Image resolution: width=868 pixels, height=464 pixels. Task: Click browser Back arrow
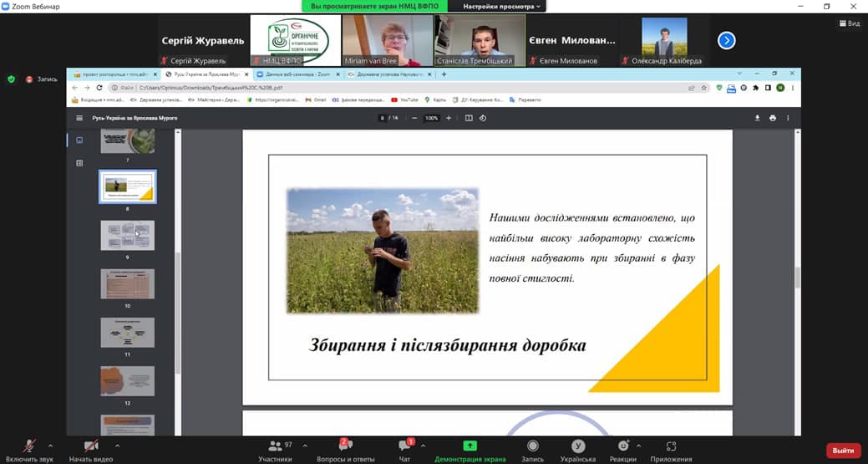(x=74, y=88)
